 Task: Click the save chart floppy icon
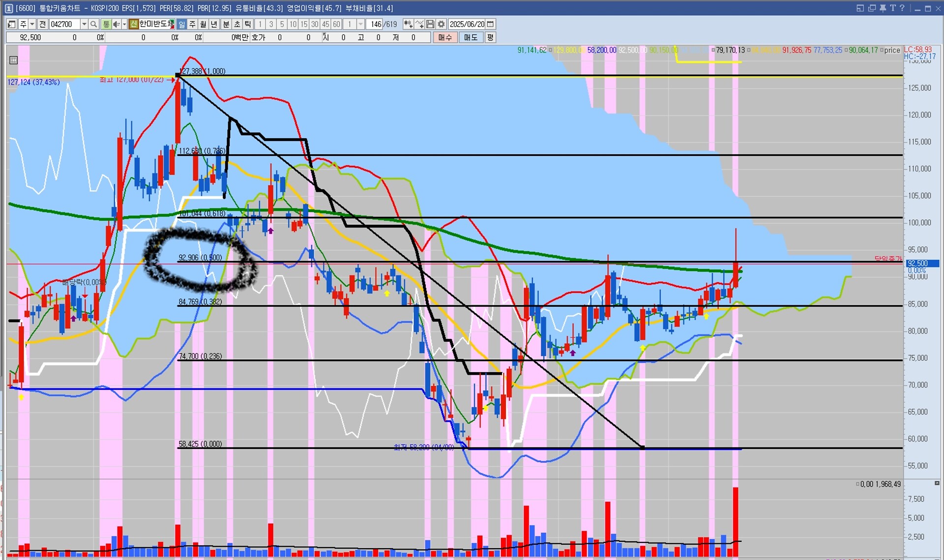[430, 24]
